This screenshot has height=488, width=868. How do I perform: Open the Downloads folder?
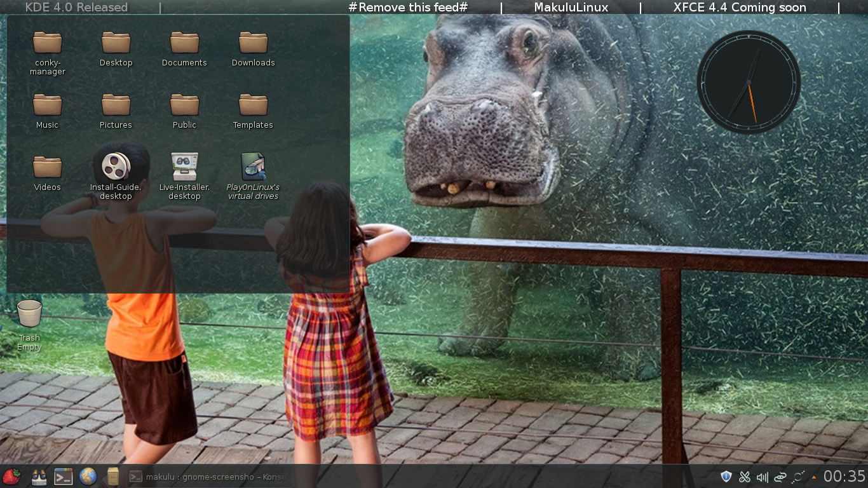point(253,49)
